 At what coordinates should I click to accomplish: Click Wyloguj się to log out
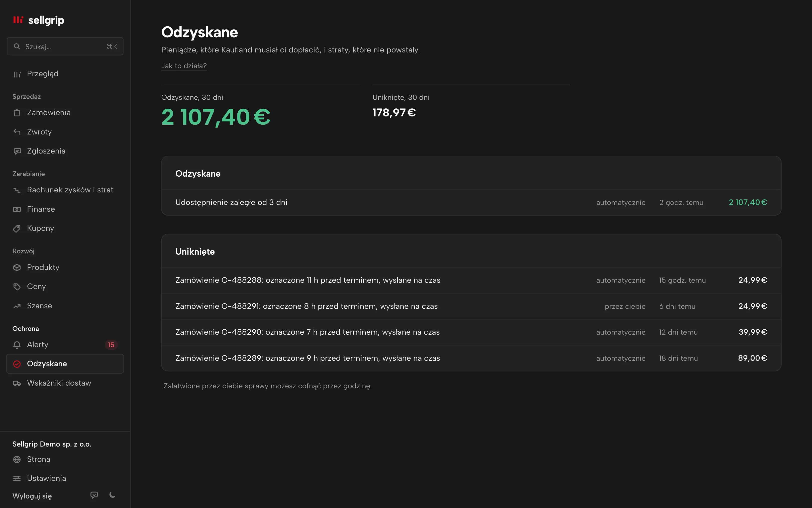32,496
